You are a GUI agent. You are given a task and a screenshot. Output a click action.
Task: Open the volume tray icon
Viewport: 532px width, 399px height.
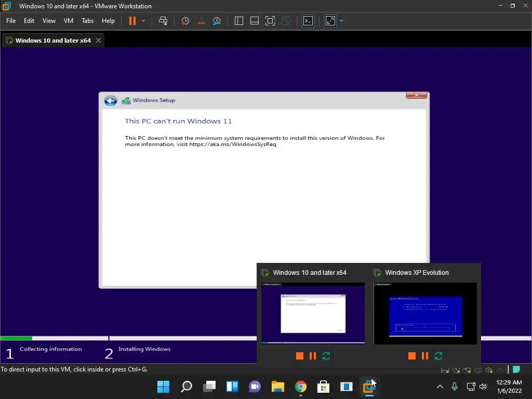coord(483,387)
